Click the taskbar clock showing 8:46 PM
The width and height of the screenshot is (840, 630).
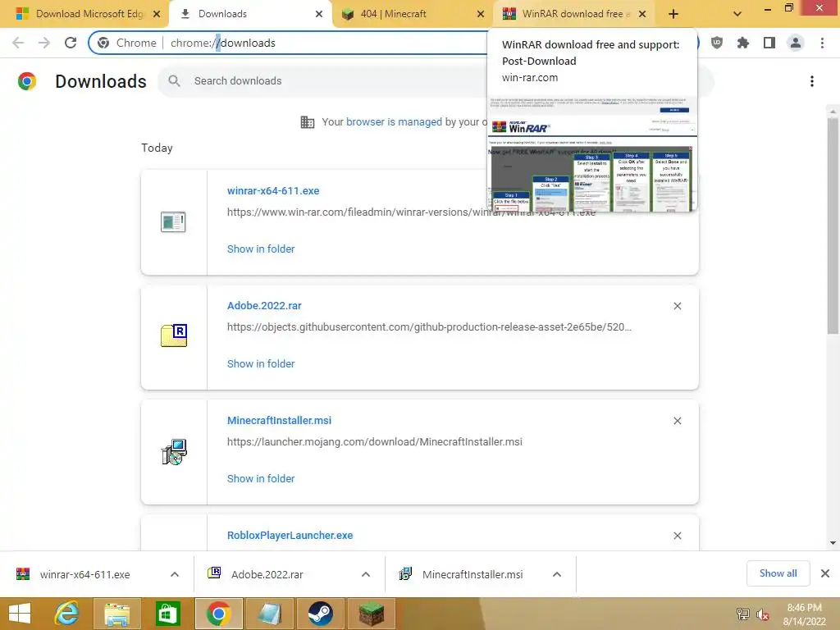click(x=804, y=614)
